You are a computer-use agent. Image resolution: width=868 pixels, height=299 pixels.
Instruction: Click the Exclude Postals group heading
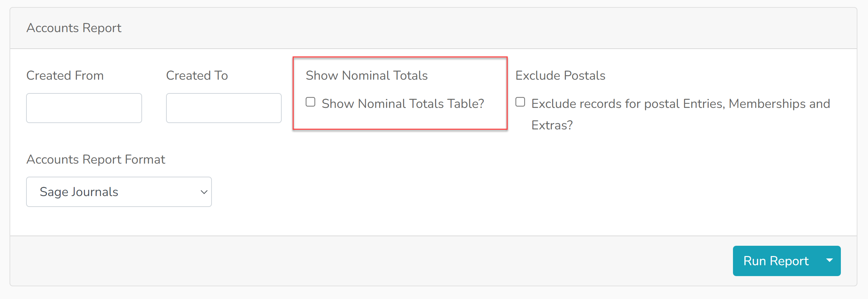(560, 75)
